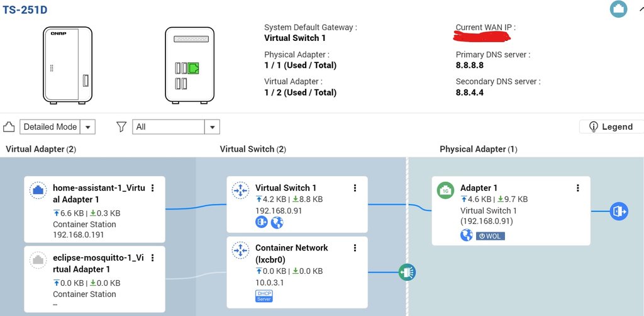
Task: Click the NAS rear panel image
Action: point(190,65)
